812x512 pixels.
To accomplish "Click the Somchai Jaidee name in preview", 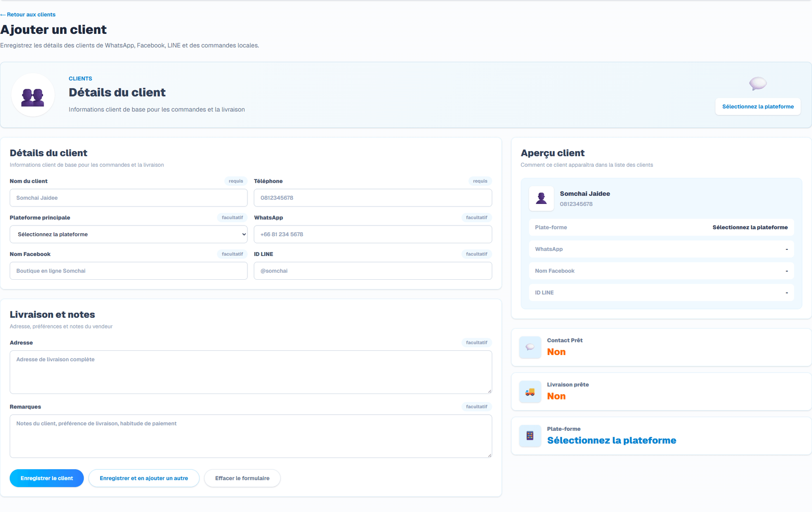I will click(585, 193).
